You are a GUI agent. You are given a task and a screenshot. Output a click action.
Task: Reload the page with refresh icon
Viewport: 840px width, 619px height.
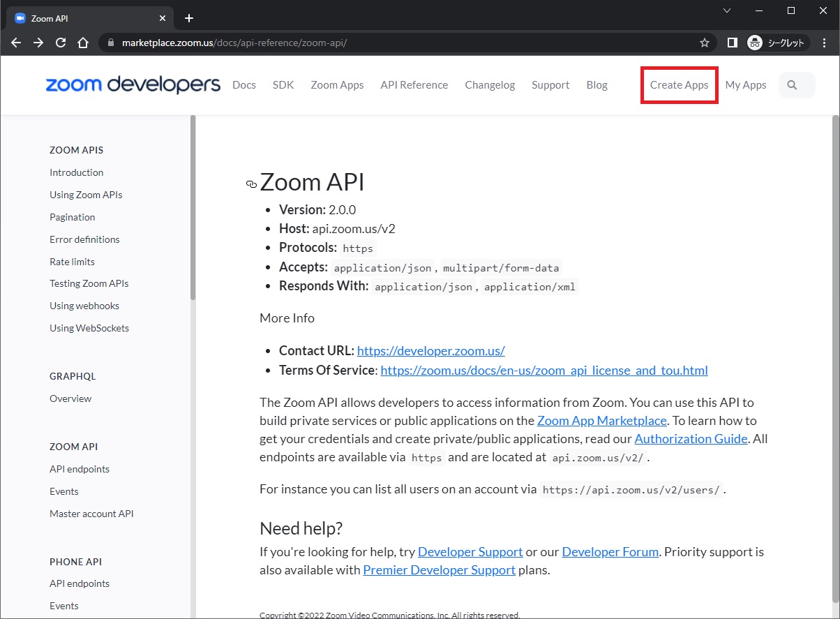tap(61, 43)
